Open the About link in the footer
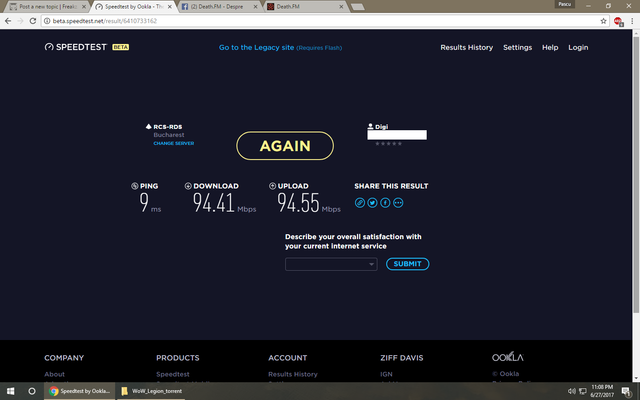Image resolution: width=640 pixels, height=400 pixels. (54, 374)
